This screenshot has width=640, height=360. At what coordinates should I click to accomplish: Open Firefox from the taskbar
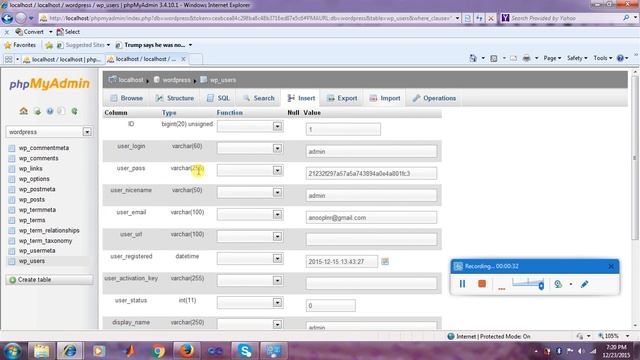point(187,351)
